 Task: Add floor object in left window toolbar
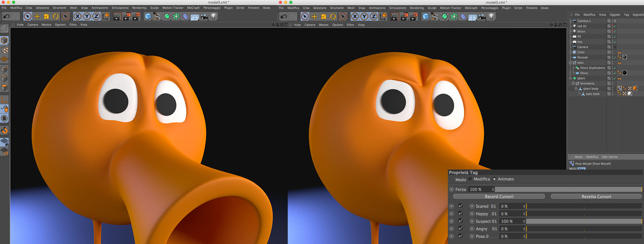195,16
